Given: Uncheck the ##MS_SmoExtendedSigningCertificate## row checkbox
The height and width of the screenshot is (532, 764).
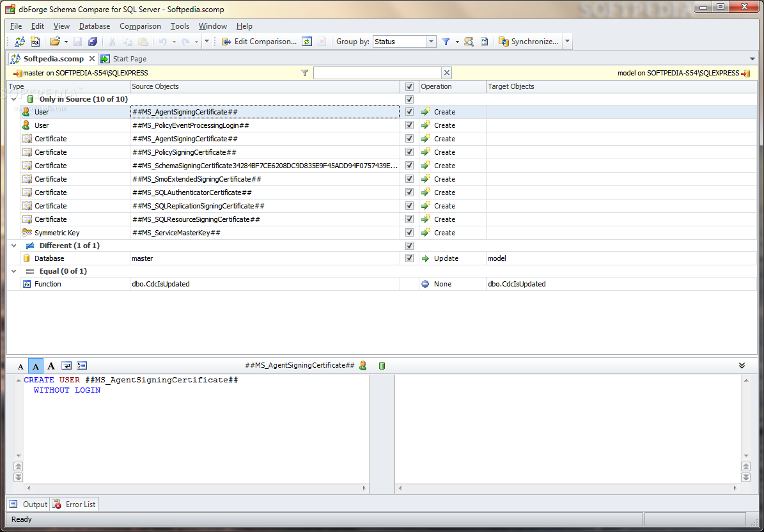Looking at the screenshot, I should 409,179.
